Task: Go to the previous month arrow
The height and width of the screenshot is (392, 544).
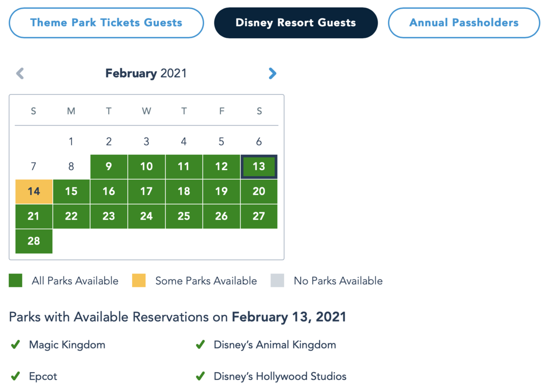Action: (x=20, y=73)
